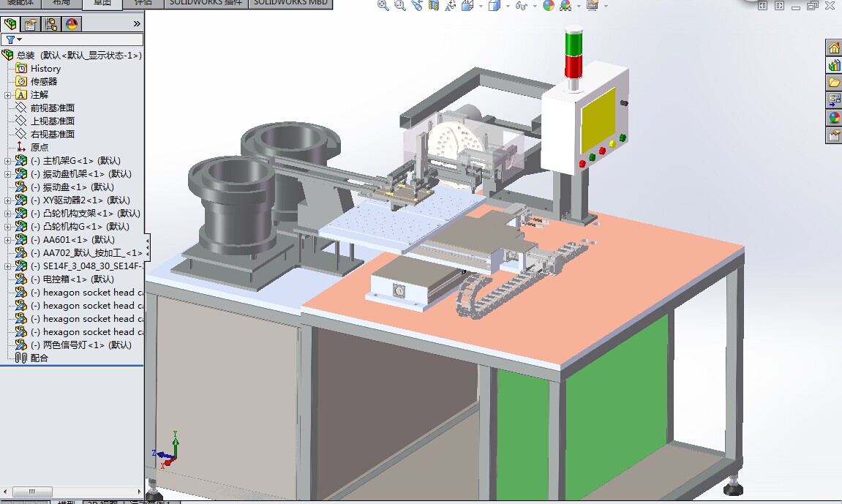Open the Section View tool
Image resolution: width=842 pixels, height=504 pixels.
[434, 6]
